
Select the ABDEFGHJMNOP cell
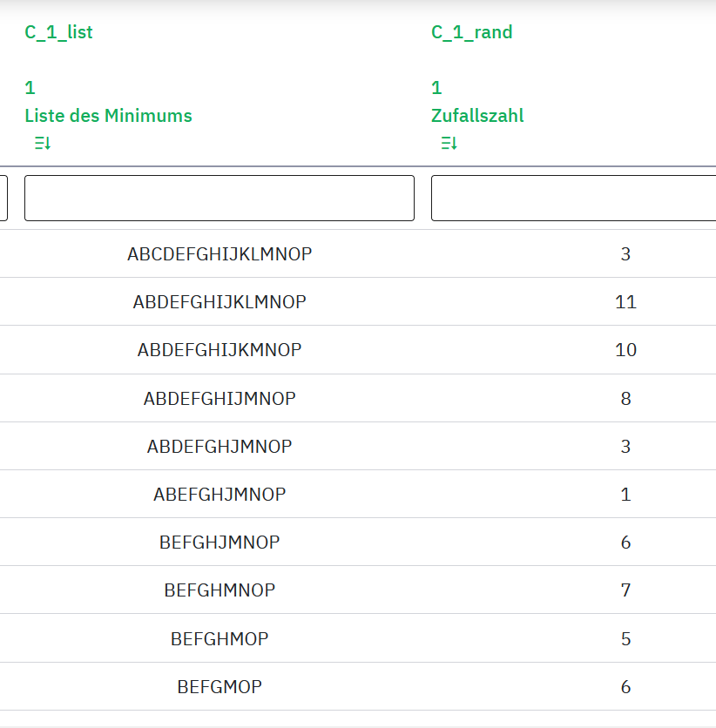220,447
